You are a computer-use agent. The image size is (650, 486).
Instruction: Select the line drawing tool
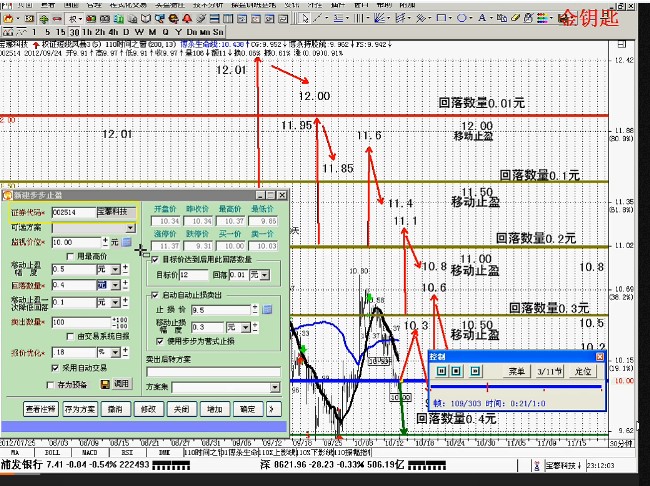[317, 18]
